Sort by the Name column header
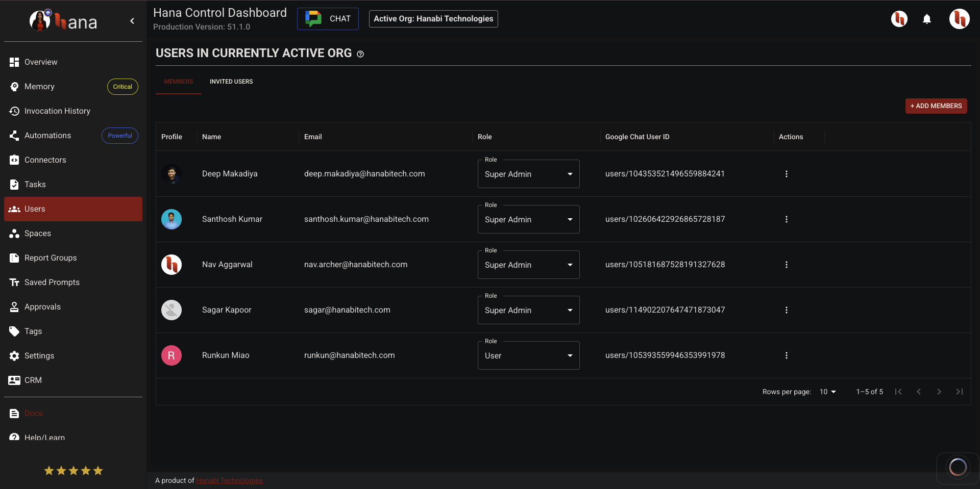 coord(211,137)
